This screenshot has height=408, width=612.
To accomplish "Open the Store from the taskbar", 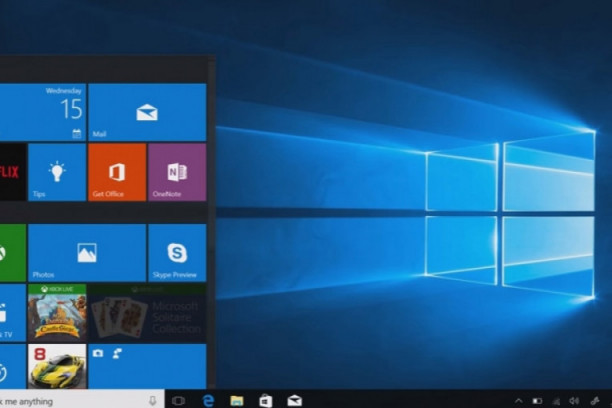I will coord(266,400).
